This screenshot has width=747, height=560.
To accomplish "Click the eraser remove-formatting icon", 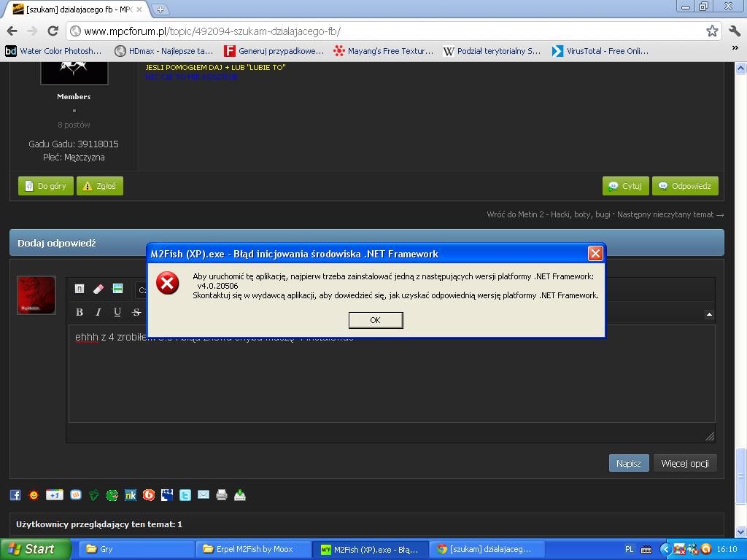I will (x=98, y=289).
